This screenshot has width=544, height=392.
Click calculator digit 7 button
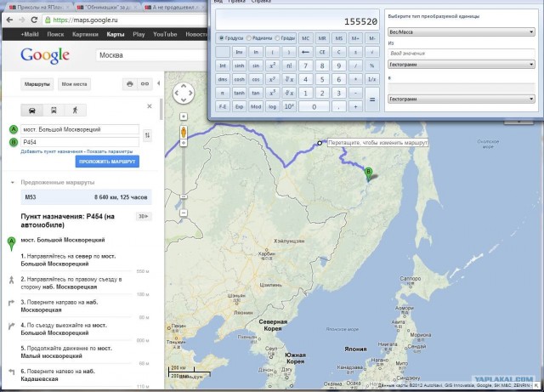[x=305, y=65]
